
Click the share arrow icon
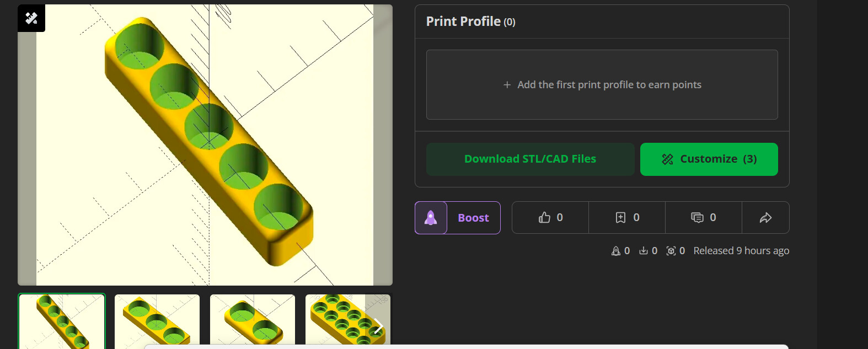(765, 218)
